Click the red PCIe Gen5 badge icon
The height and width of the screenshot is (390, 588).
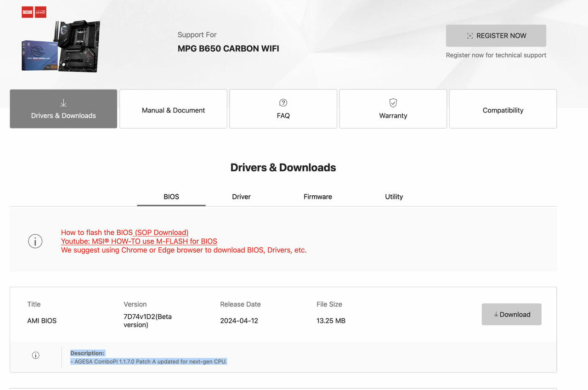[x=41, y=12]
